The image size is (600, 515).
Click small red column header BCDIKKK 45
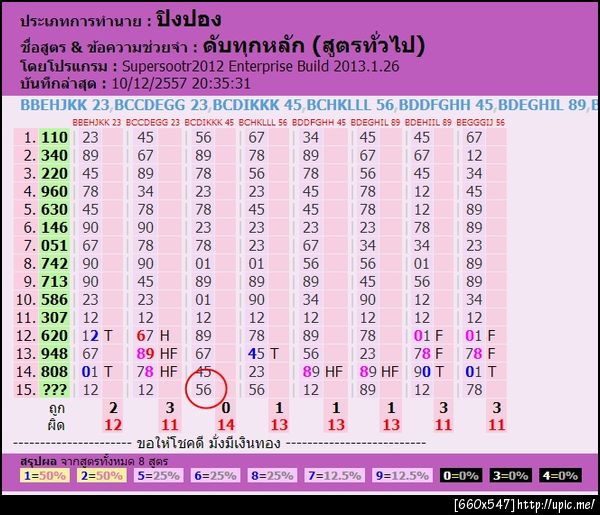click(x=209, y=122)
